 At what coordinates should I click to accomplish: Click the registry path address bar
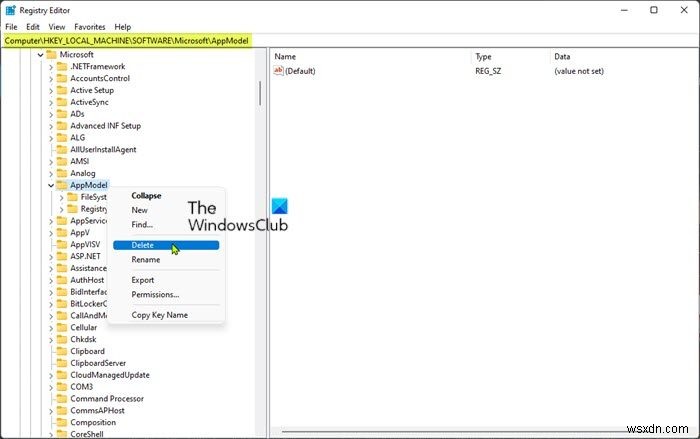point(350,40)
